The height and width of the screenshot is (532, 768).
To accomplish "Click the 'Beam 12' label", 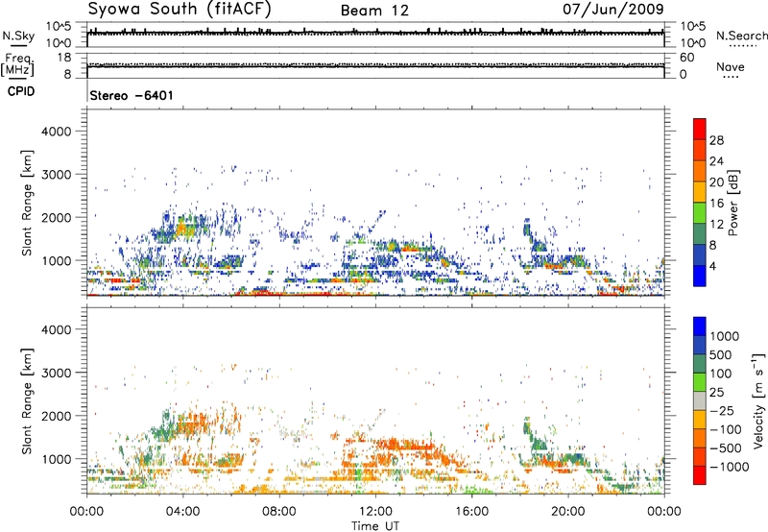I will click(x=374, y=11).
